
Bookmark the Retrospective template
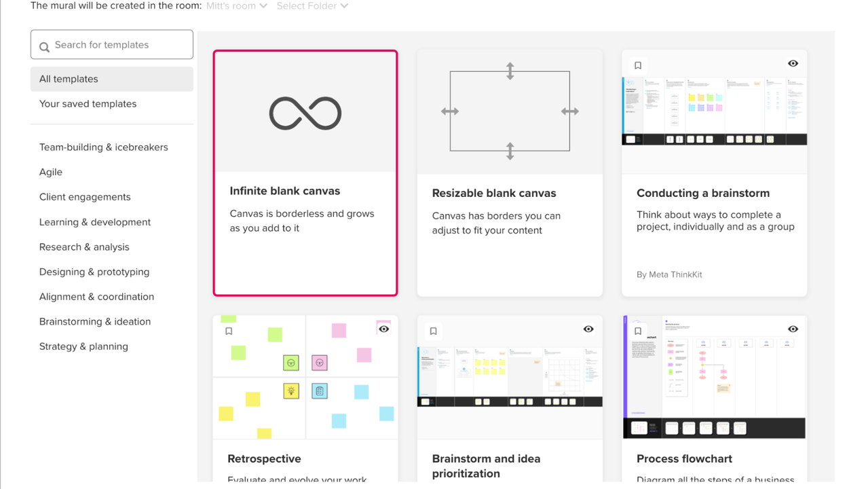pos(229,331)
